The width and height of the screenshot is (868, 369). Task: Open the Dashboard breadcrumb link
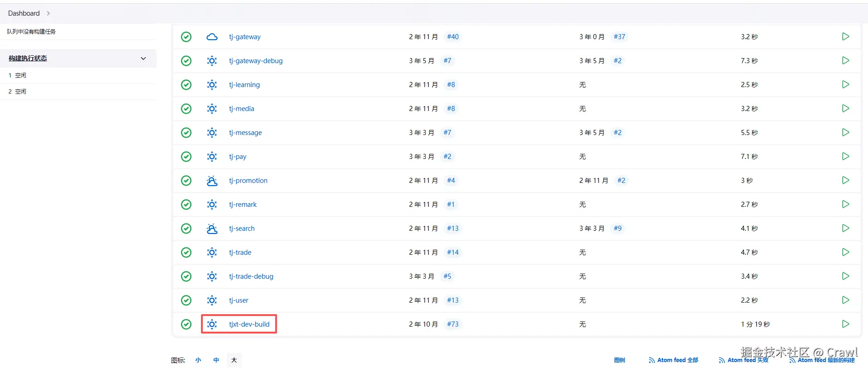[x=24, y=13]
